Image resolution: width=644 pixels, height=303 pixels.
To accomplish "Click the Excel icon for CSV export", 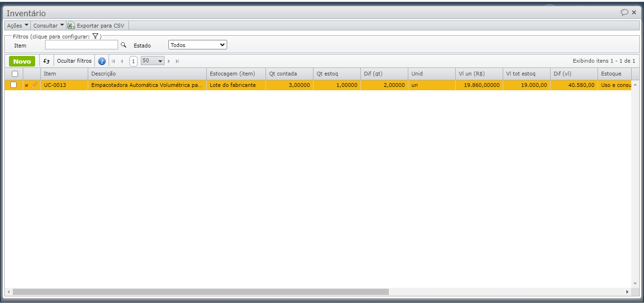I will tap(71, 26).
